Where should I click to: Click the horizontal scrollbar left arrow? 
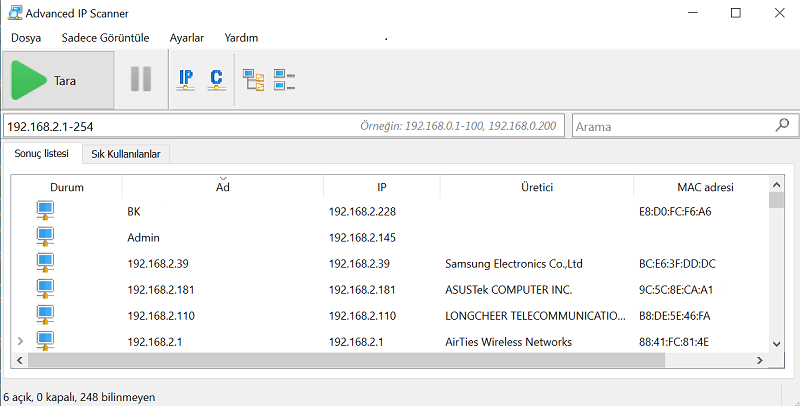click(20, 360)
